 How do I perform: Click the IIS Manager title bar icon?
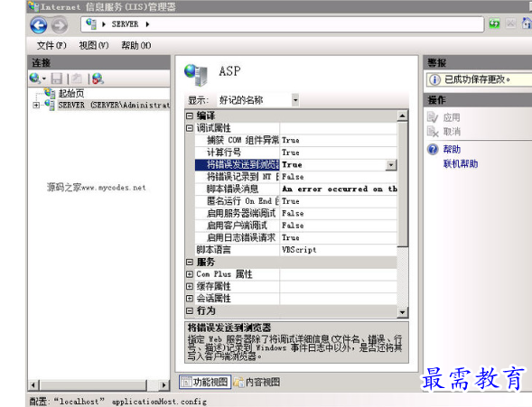click(x=33, y=6)
